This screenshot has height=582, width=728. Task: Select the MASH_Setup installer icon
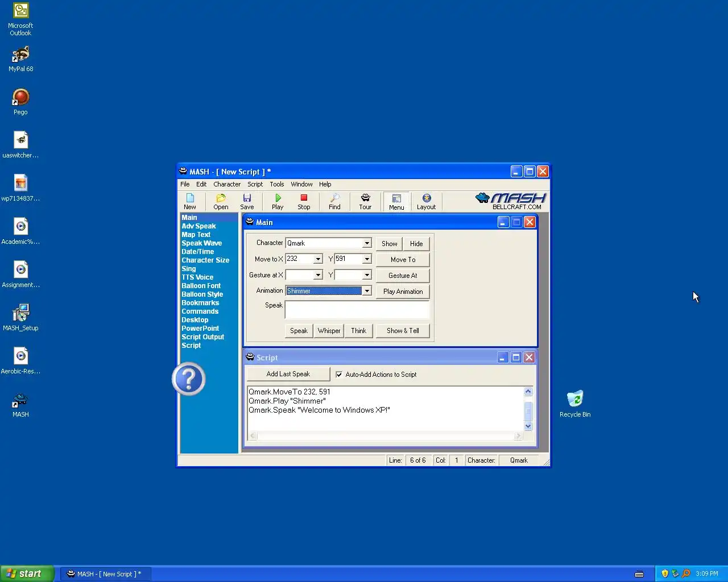[x=20, y=318]
